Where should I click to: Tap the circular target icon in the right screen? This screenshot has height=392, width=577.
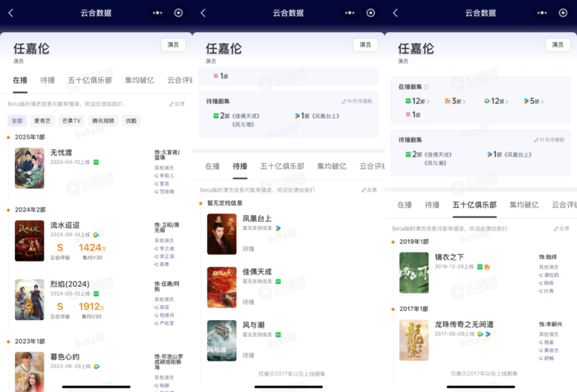pyautogui.click(x=563, y=13)
